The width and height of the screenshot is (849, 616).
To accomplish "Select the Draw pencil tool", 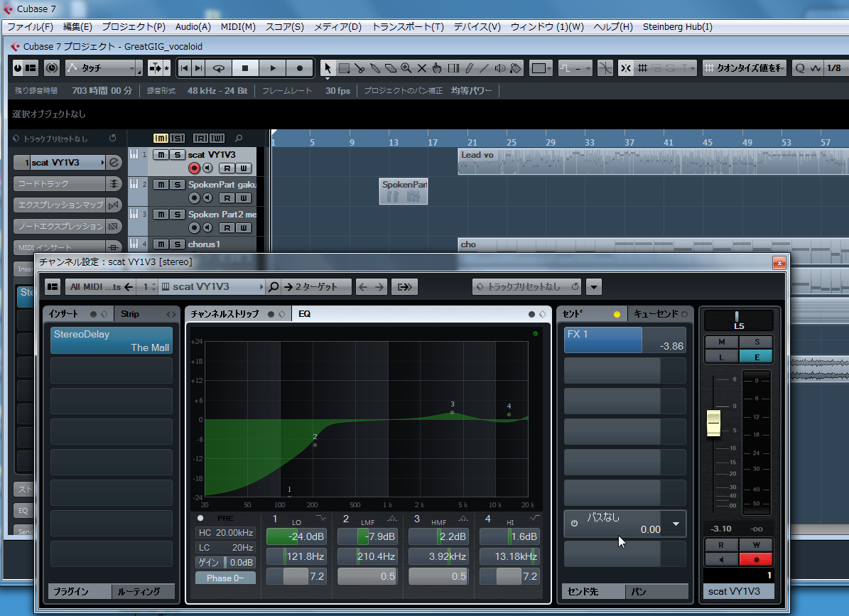I will pyautogui.click(x=469, y=68).
